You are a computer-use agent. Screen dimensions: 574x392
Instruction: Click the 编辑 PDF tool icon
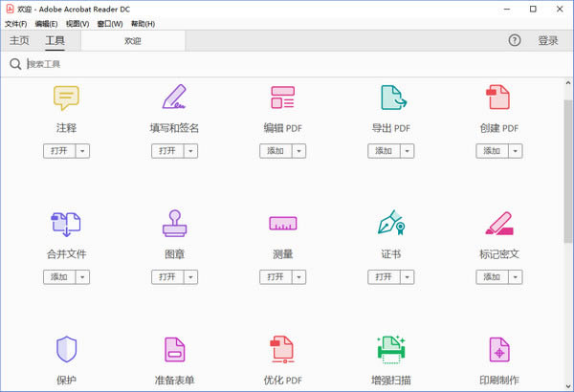point(282,98)
